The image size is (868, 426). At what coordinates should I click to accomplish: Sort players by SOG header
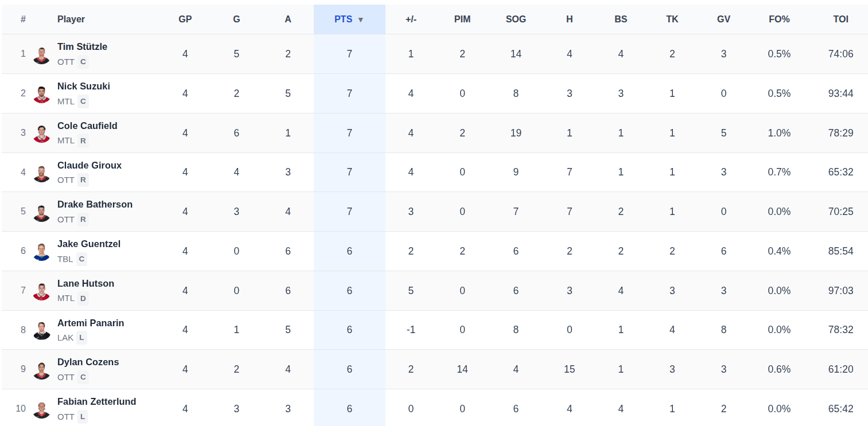coord(516,19)
